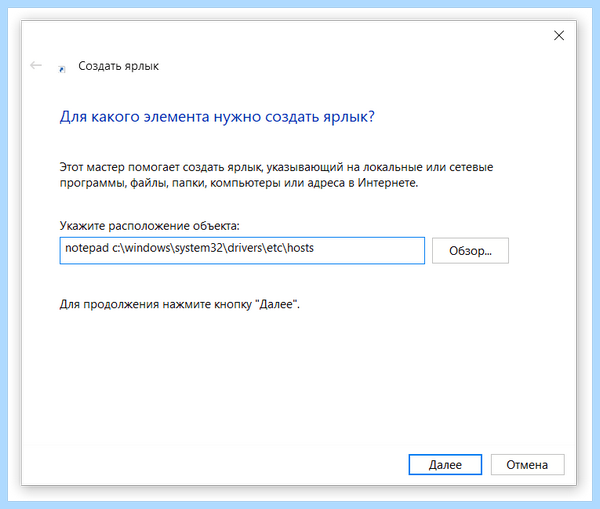Click the description paragraph starting Этот мастер помогает

pos(276,175)
